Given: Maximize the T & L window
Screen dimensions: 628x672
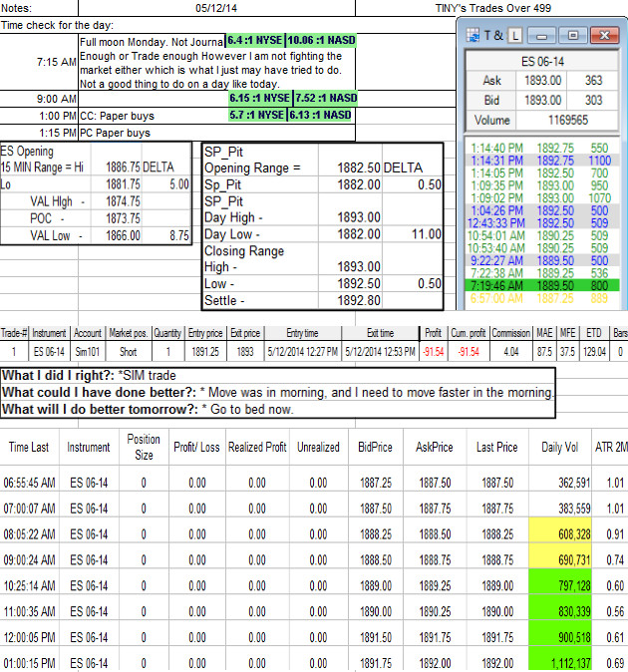Looking at the screenshot, I should pos(573,36).
